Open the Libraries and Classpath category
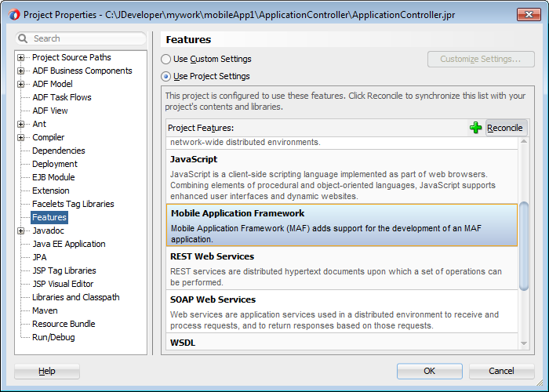This screenshot has height=392, width=549. pyautogui.click(x=76, y=297)
